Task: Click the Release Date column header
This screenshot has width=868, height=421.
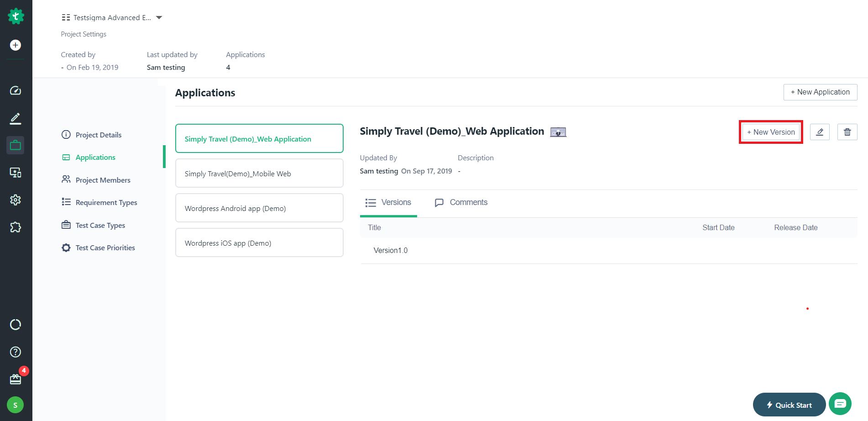Action: tap(796, 227)
